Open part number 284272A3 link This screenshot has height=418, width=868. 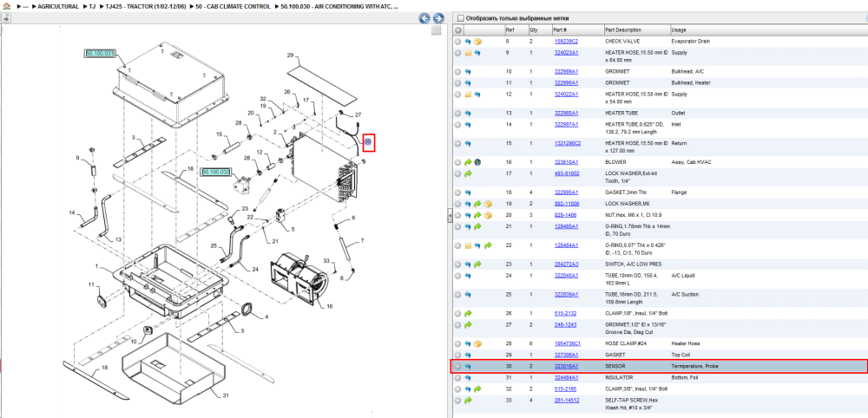point(566,265)
